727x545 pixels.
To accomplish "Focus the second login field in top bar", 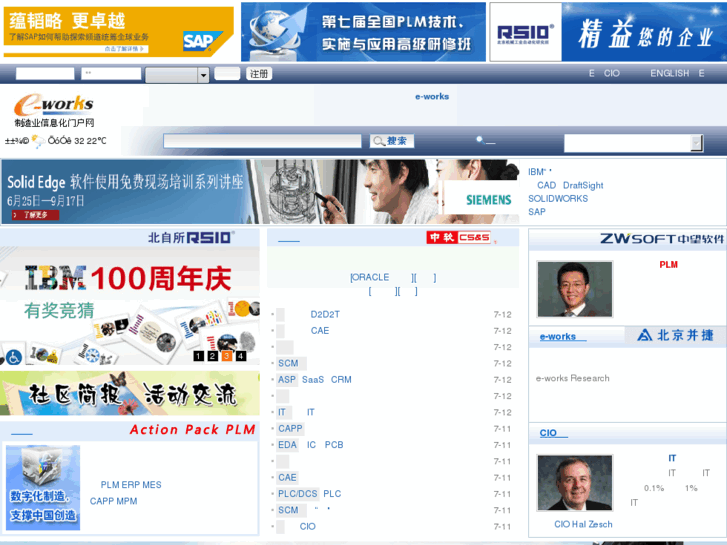I will 111,74.
